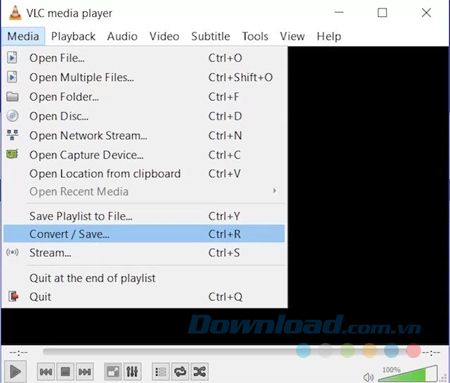Screen dimensions: 450x383
Task: Select Quit at the end of playlist
Action: tap(144, 278)
